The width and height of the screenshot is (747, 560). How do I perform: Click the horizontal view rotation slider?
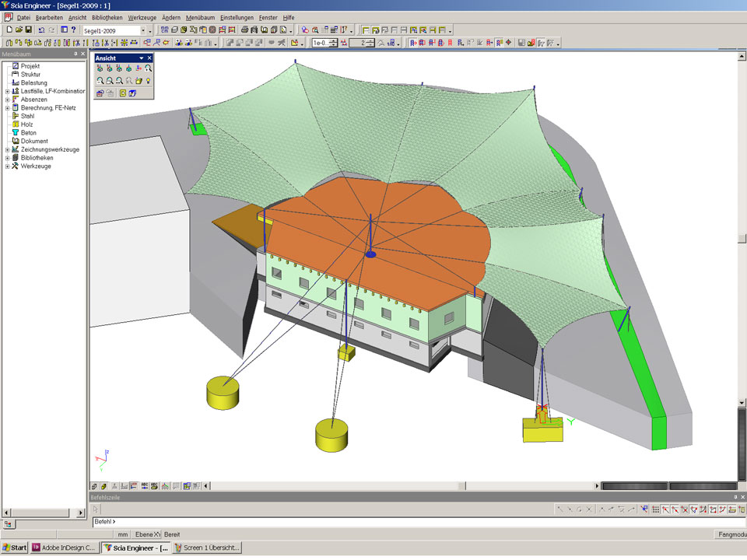click(x=638, y=486)
